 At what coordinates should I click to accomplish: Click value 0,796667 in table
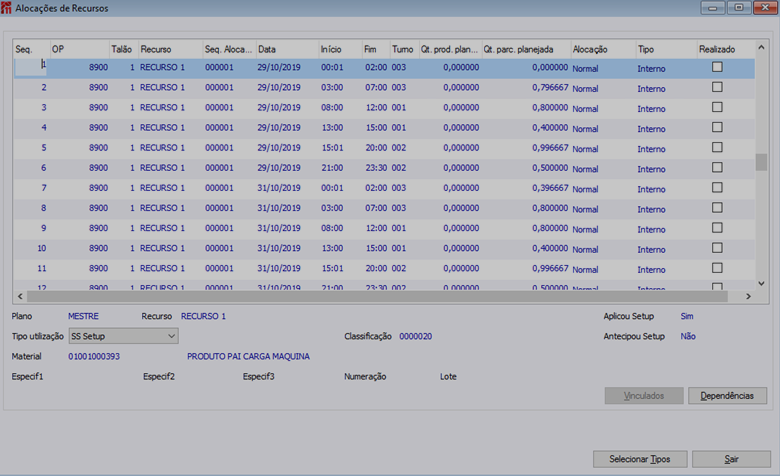[x=550, y=87]
